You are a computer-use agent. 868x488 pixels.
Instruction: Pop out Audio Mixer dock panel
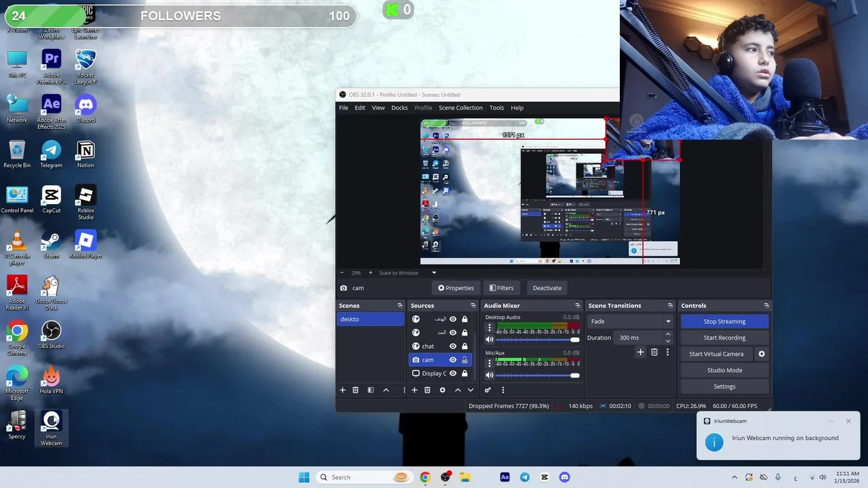(578, 306)
